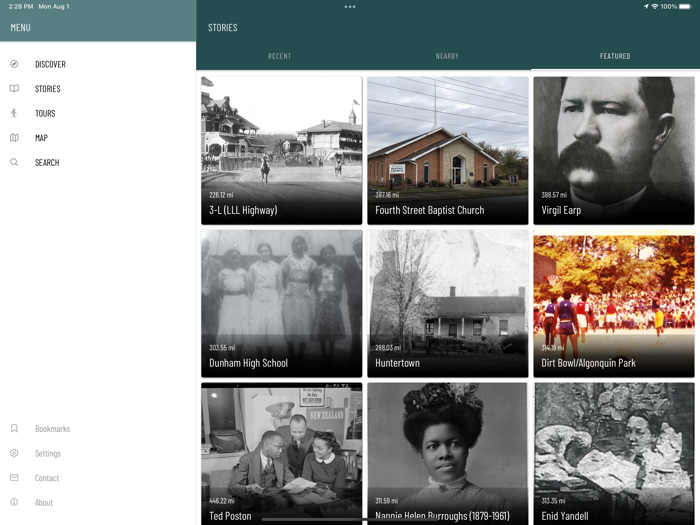
Task: Open the 3-L (LLL Highway) story card
Action: click(x=282, y=150)
